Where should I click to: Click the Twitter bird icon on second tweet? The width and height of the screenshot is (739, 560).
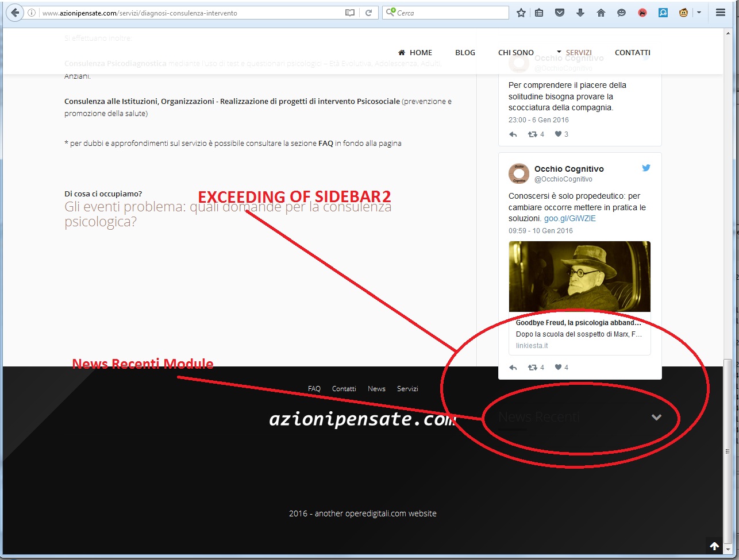coord(646,168)
